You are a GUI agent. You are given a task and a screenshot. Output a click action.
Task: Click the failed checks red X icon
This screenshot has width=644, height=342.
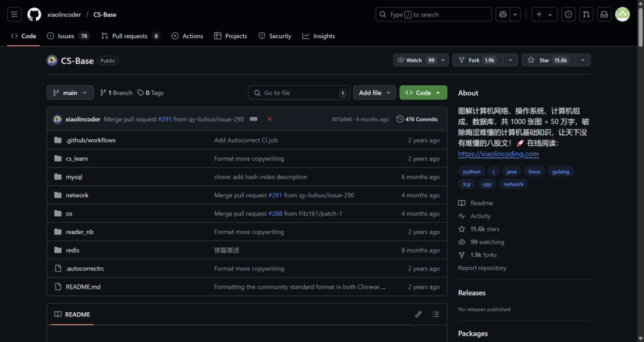click(x=270, y=119)
